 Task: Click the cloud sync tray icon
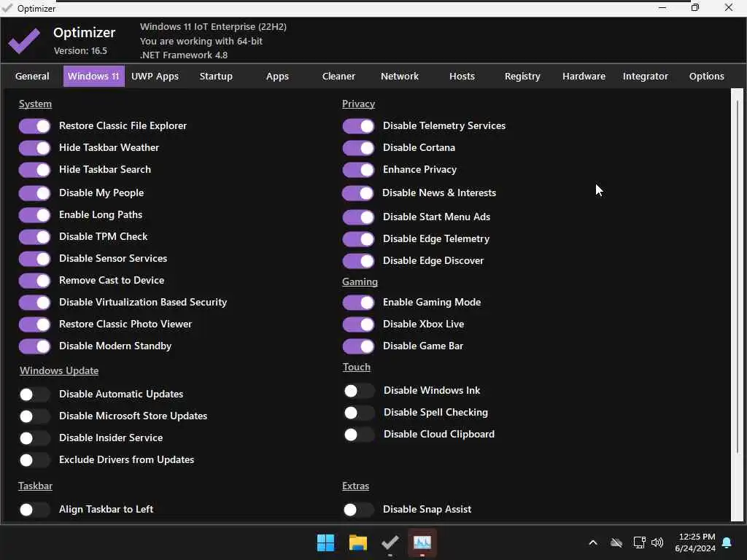(616, 542)
